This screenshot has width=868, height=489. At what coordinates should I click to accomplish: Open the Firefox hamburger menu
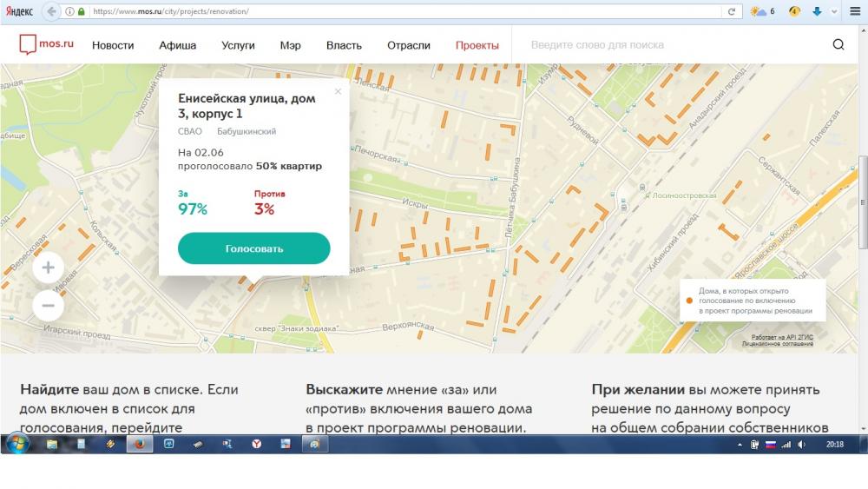pos(855,11)
